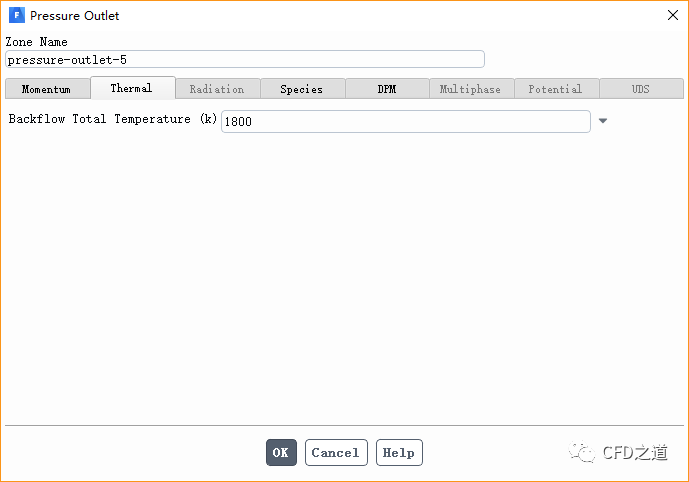689x482 pixels.
Task: Click the Cancel button
Action: pos(336,453)
